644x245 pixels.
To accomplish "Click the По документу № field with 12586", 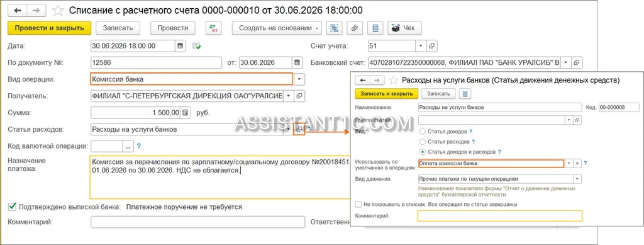I will click(x=156, y=62).
